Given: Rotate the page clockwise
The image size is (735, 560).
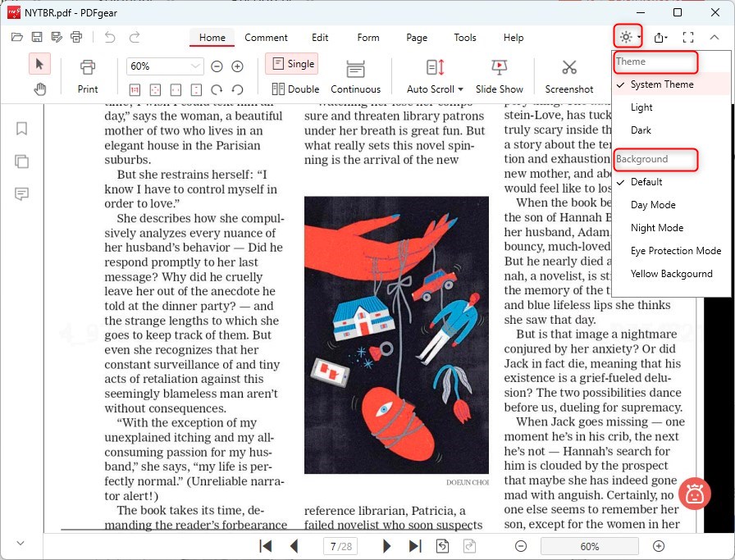Looking at the screenshot, I should (x=217, y=89).
